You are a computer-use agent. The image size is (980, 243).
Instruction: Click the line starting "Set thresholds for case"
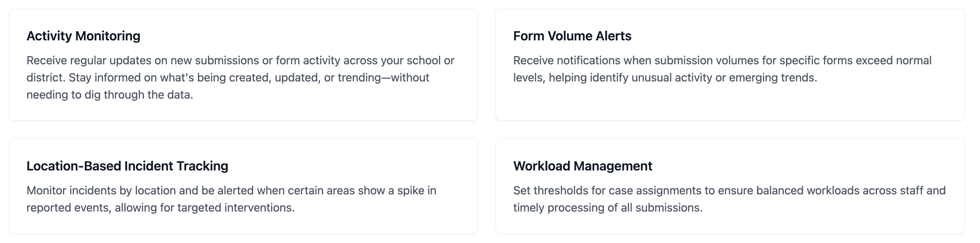tap(729, 190)
